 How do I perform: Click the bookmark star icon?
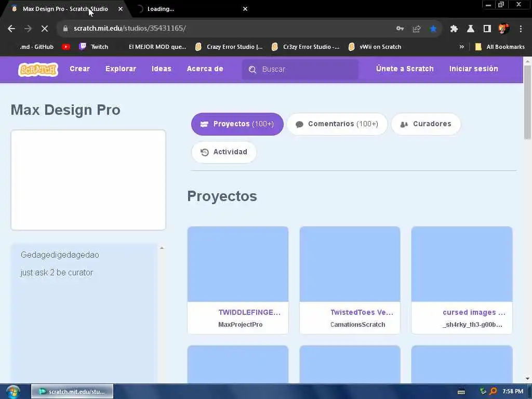coord(433,29)
